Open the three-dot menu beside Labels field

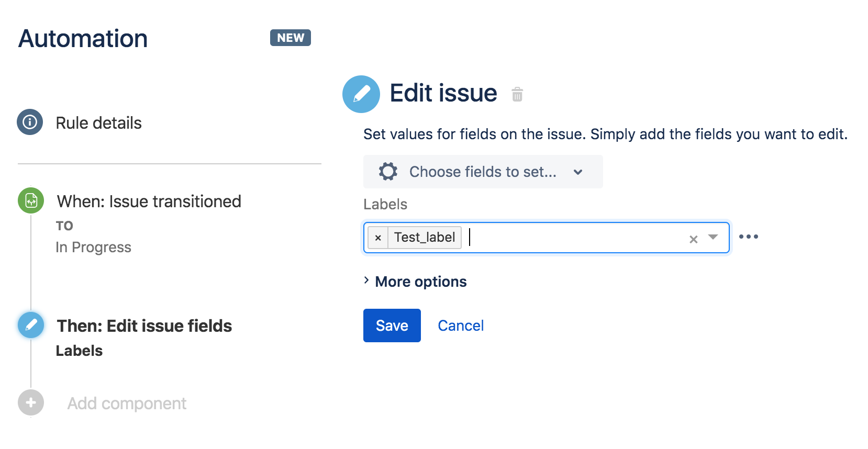tap(749, 237)
